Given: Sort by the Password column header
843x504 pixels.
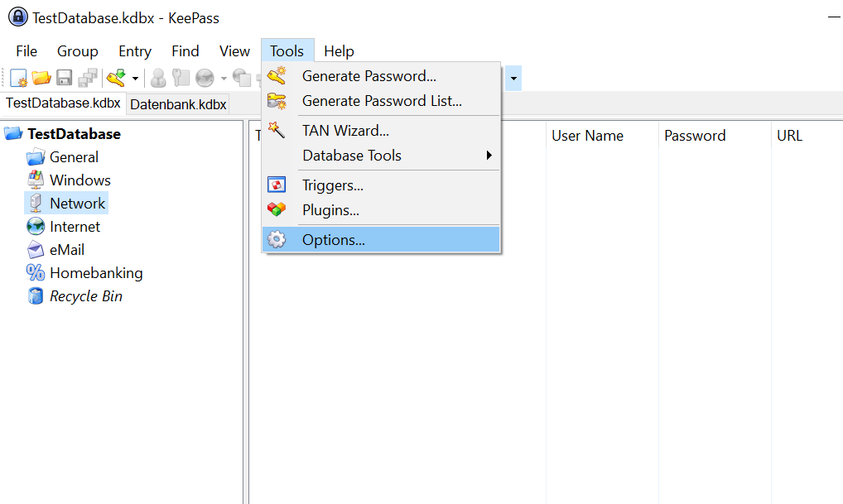Looking at the screenshot, I should coord(715,136).
